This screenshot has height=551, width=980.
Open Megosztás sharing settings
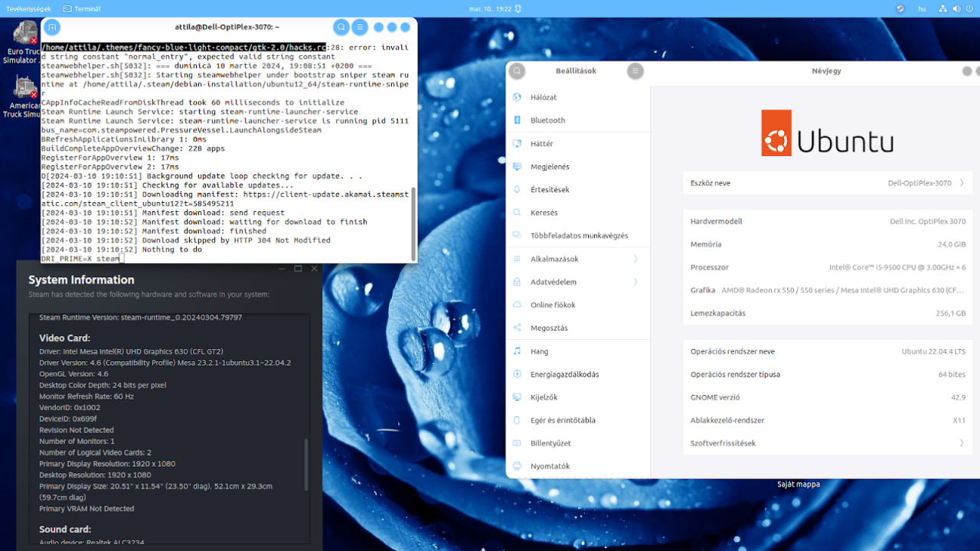click(x=578, y=328)
